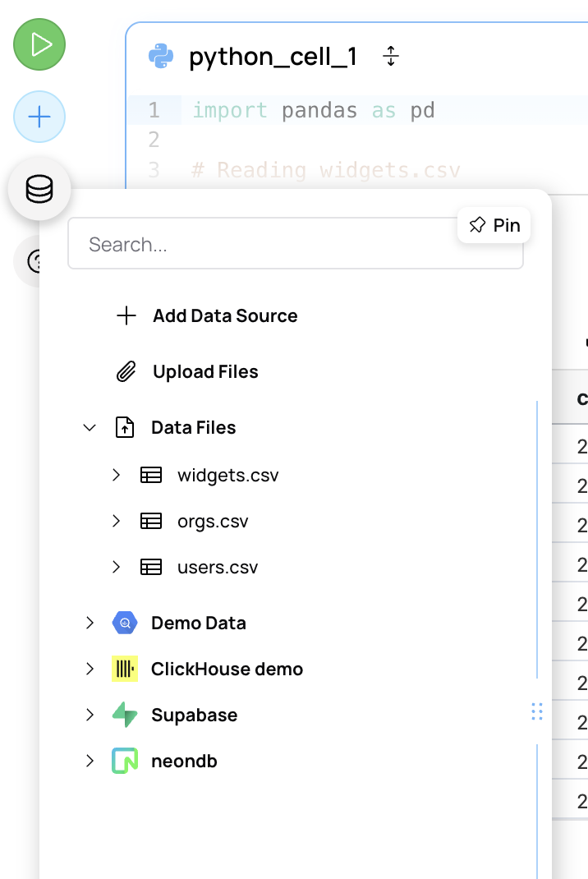Select the Demo Data source label
Image resolution: width=588 pixels, height=879 pixels.
[x=199, y=623]
